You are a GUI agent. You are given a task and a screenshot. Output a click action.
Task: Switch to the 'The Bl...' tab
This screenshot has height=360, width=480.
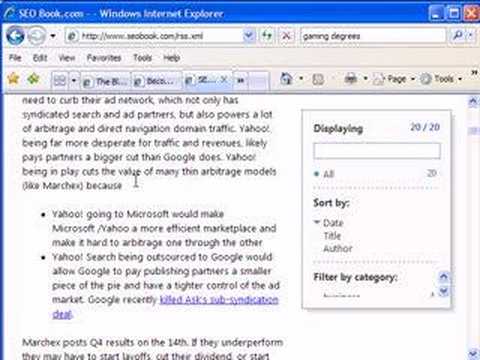(107, 81)
